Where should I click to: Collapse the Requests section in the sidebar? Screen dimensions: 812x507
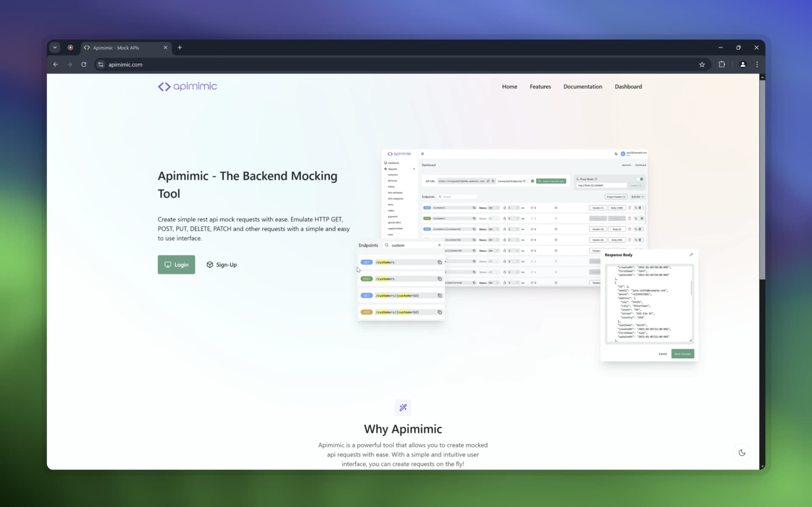click(x=414, y=169)
